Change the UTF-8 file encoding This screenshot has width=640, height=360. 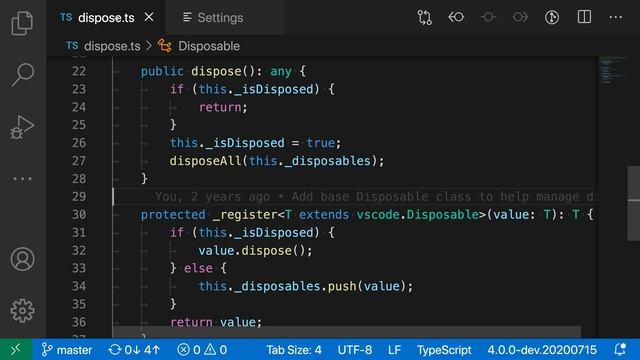click(x=355, y=350)
